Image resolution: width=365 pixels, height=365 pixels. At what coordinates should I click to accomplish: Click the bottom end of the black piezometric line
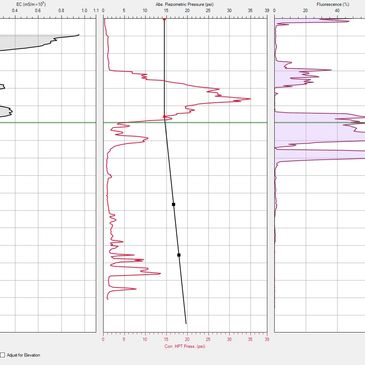(186, 323)
